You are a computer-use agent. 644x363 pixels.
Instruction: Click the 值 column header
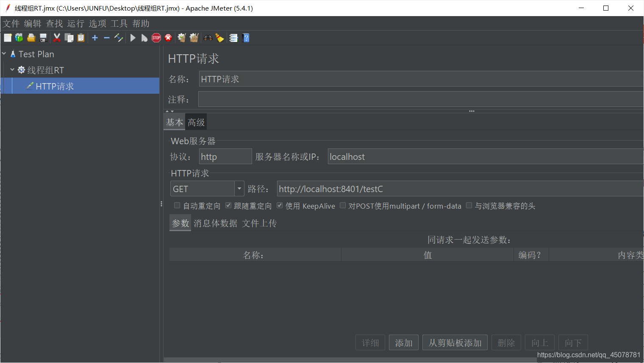pos(427,255)
